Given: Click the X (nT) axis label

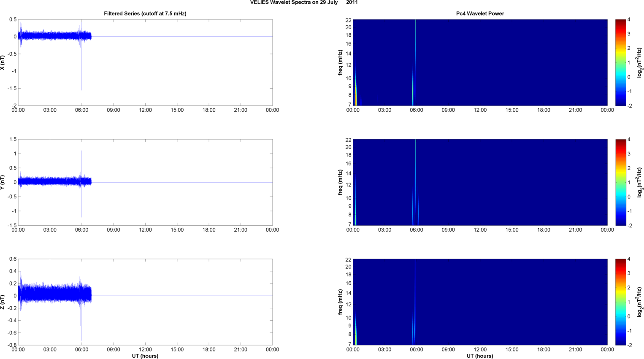Looking at the screenshot, I should [x=3, y=62].
